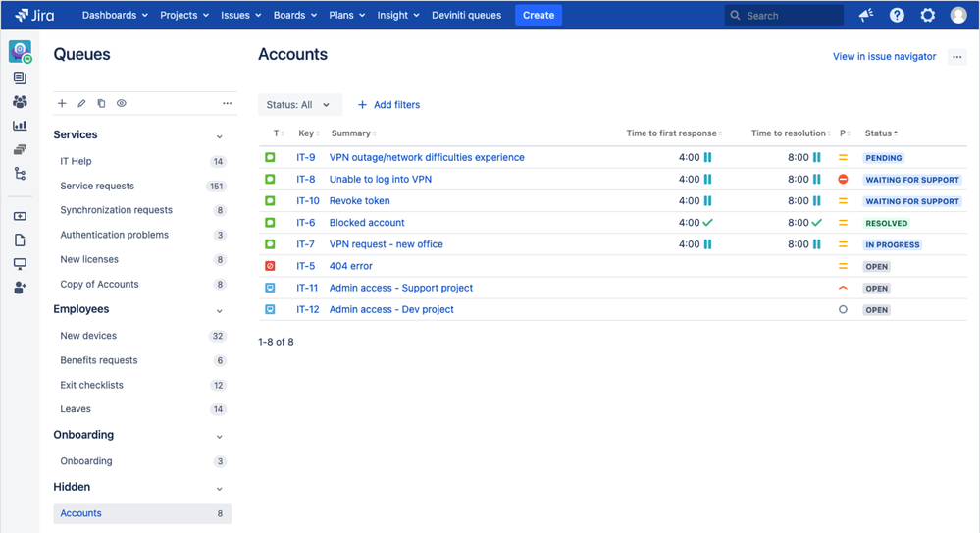The image size is (980, 533).
Task: Collapse the Services section chevron
Action: click(220, 136)
